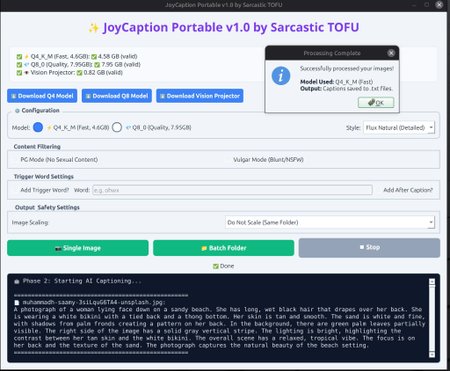Click the Style dropdown arrow
The height and width of the screenshot is (371, 450).
431,128
